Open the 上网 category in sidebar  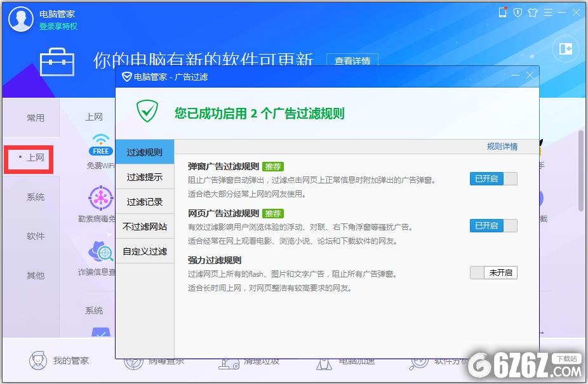[36, 157]
